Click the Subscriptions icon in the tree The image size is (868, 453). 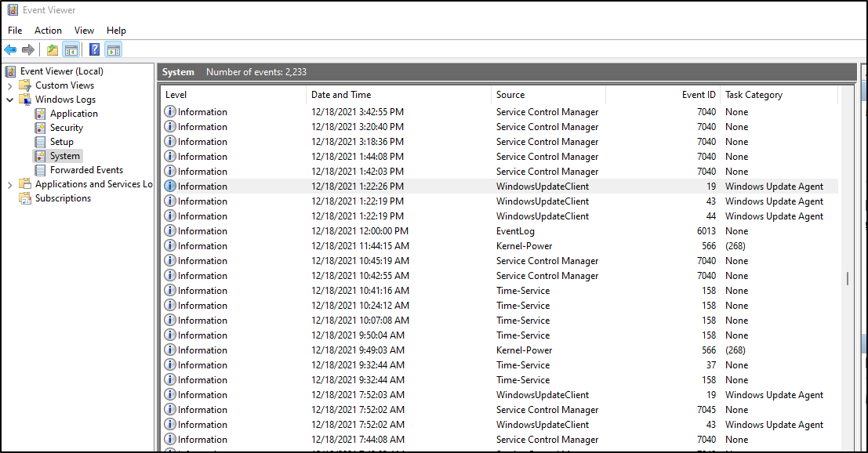click(x=25, y=198)
